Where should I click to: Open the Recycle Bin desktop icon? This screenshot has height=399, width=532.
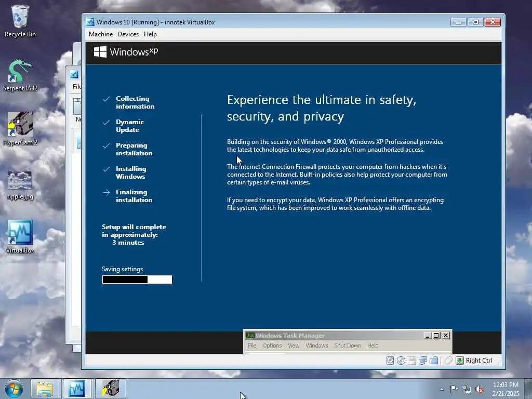coord(20,21)
